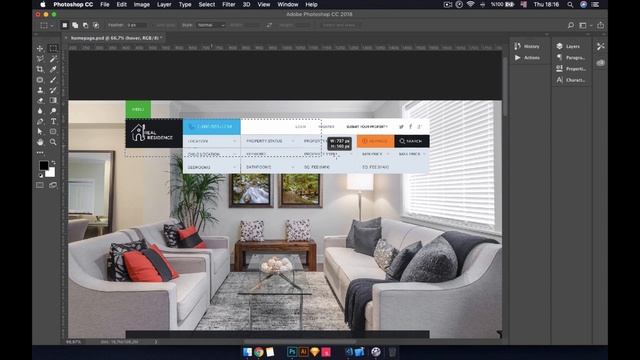This screenshot has width=640, height=360.
Task: Open the scissors-icon panel in right dock
Action: pos(600,47)
